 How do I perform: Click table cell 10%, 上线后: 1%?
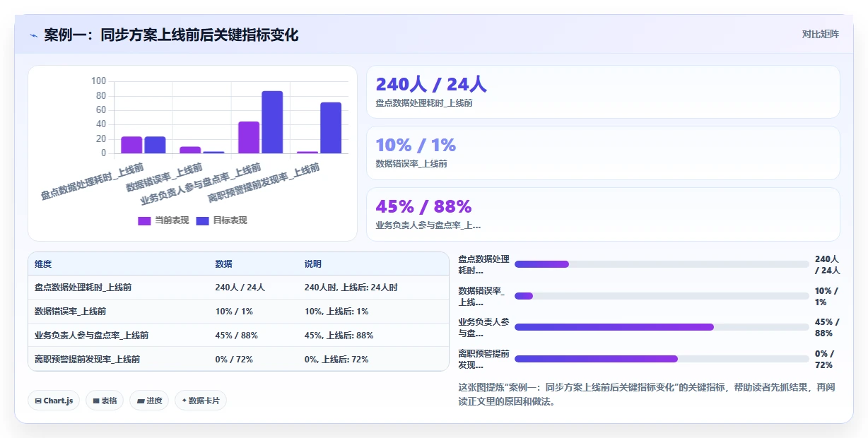336,312
